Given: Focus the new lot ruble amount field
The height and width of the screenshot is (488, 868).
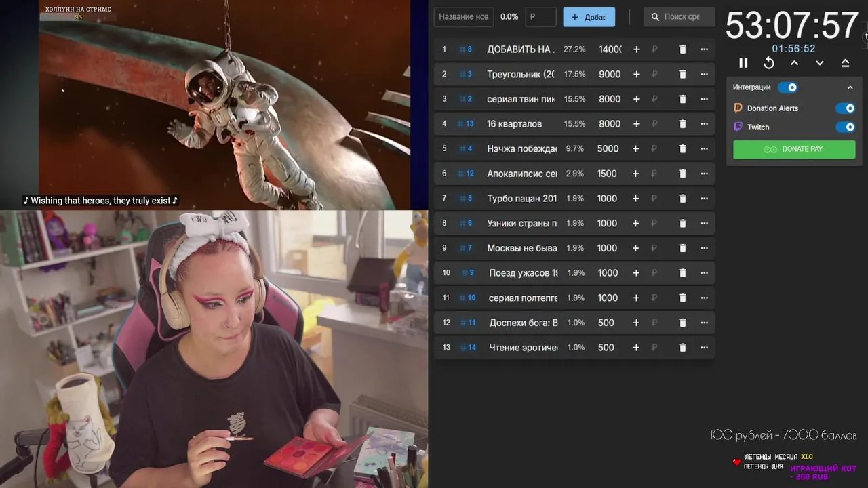Looking at the screenshot, I should (540, 17).
